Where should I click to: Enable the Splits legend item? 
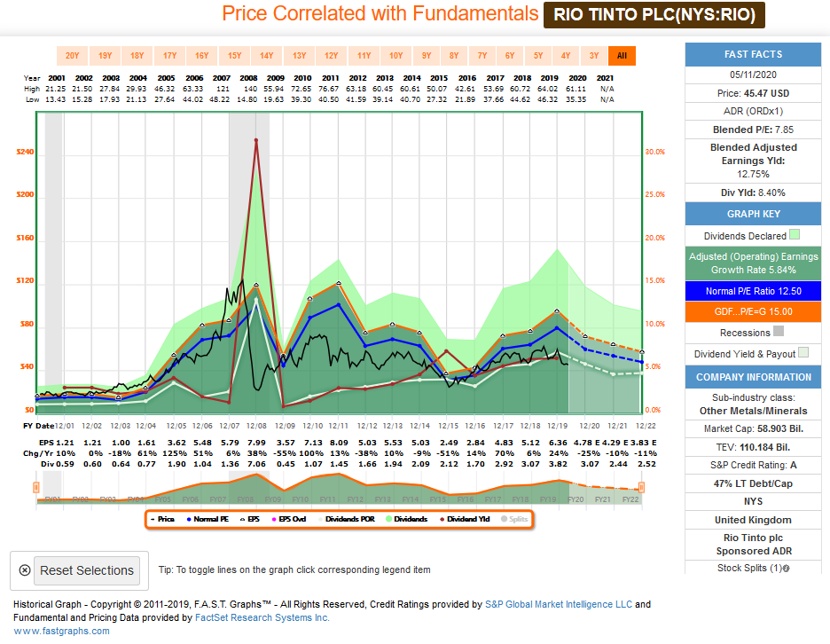[x=514, y=519]
